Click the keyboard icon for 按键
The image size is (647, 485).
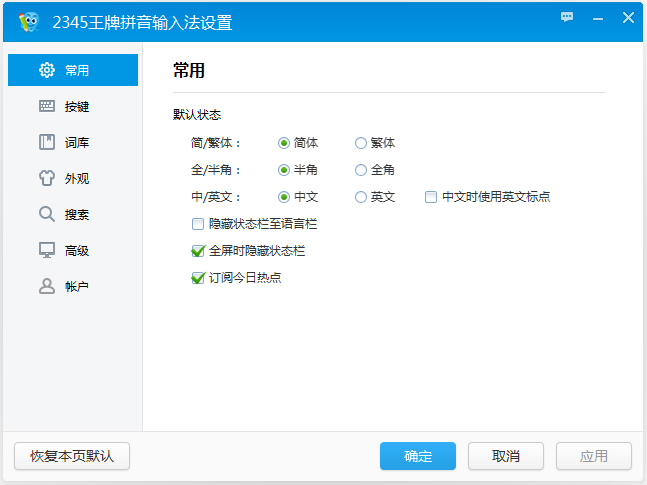tap(47, 106)
